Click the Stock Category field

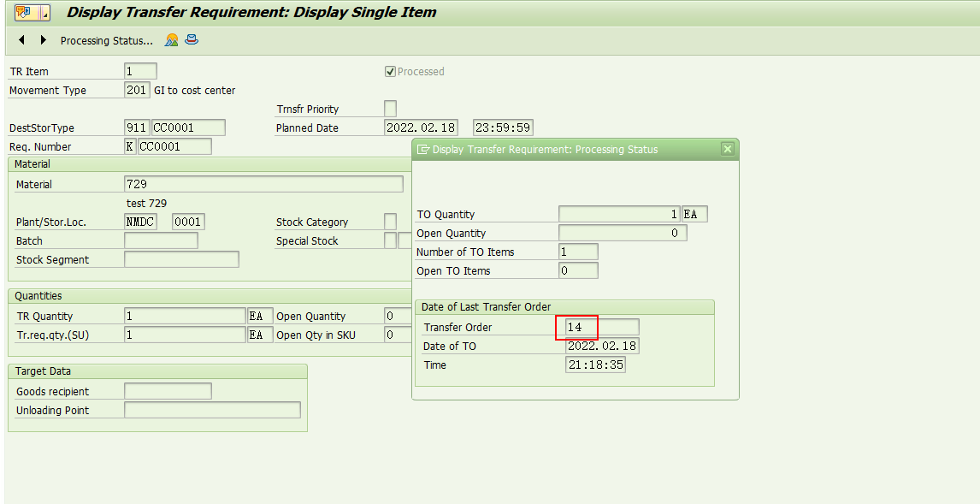coord(390,222)
